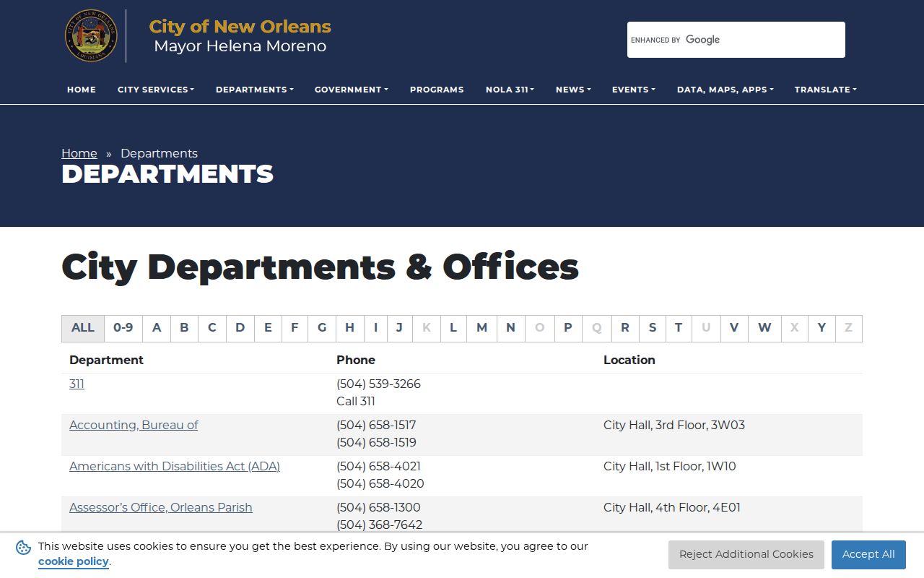Filter departments by letter P
This screenshot has width=924, height=578.
pos(568,328)
